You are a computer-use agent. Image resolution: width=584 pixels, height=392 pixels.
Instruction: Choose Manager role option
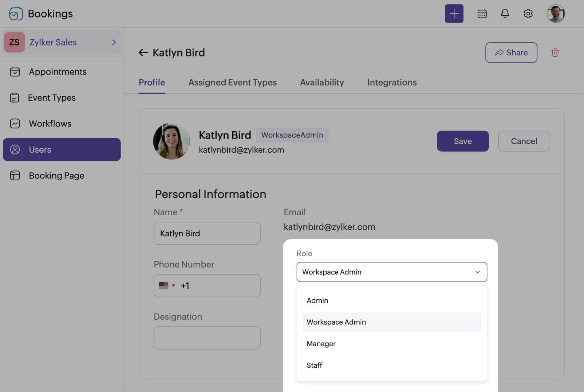pyautogui.click(x=321, y=344)
